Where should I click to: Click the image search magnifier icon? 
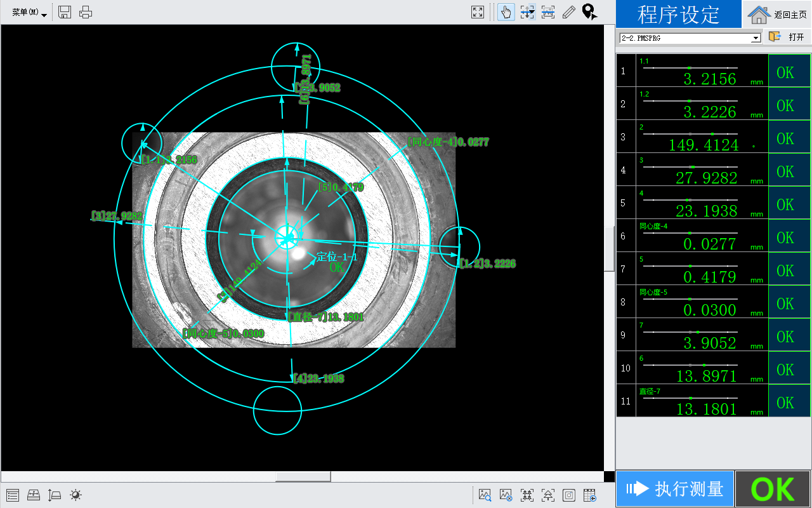pyautogui.click(x=485, y=495)
